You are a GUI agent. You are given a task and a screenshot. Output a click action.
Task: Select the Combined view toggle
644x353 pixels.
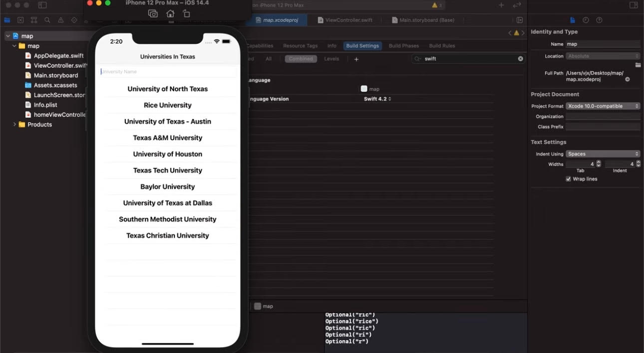[x=301, y=59]
